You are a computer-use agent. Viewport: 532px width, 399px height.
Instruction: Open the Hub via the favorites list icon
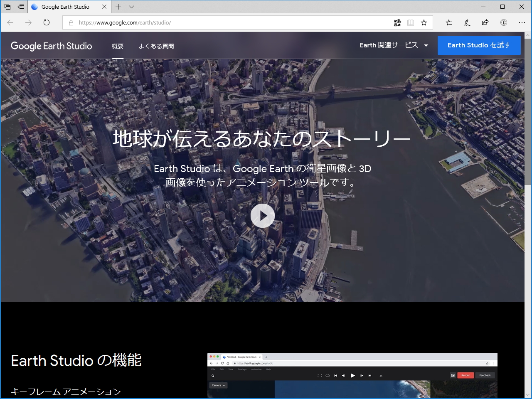[448, 23]
